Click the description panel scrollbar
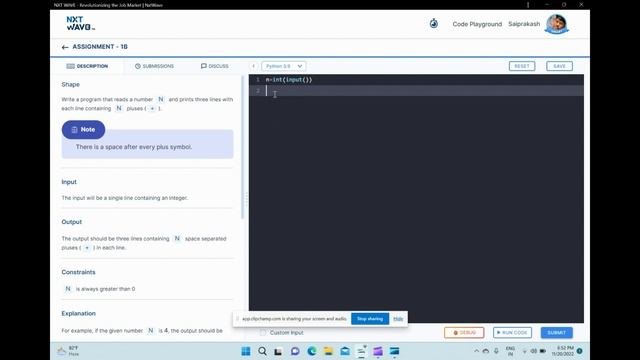This screenshot has width=640, height=360. point(242,147)
